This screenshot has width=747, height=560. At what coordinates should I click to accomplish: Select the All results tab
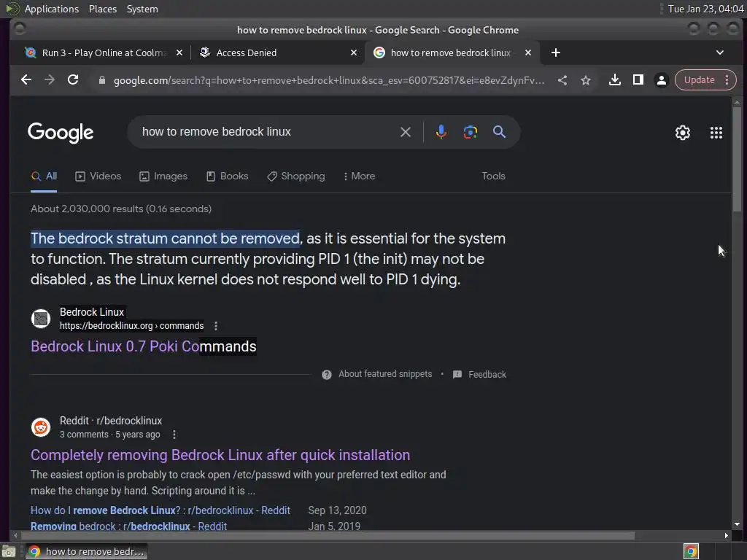(44, 176)
